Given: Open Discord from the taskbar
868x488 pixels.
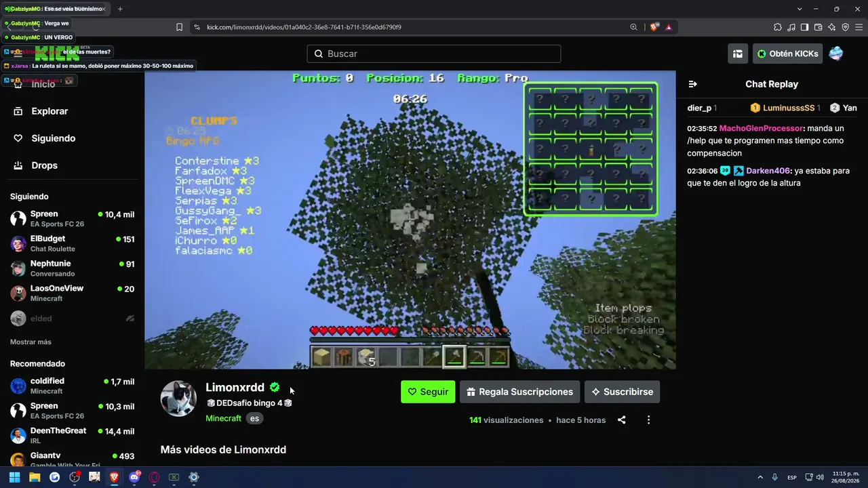Looking at the screenshot, I should [134, 477].
